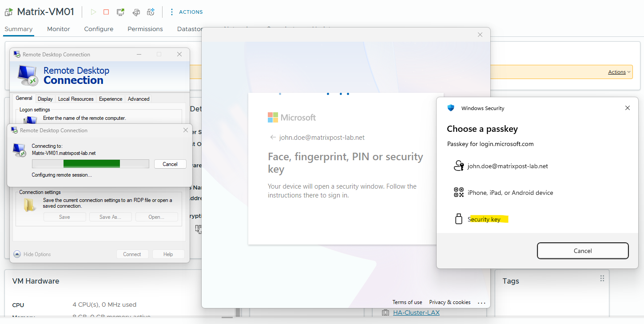
Task: Cancel the Choose a passkey dialog
Action: click(583, 251)
